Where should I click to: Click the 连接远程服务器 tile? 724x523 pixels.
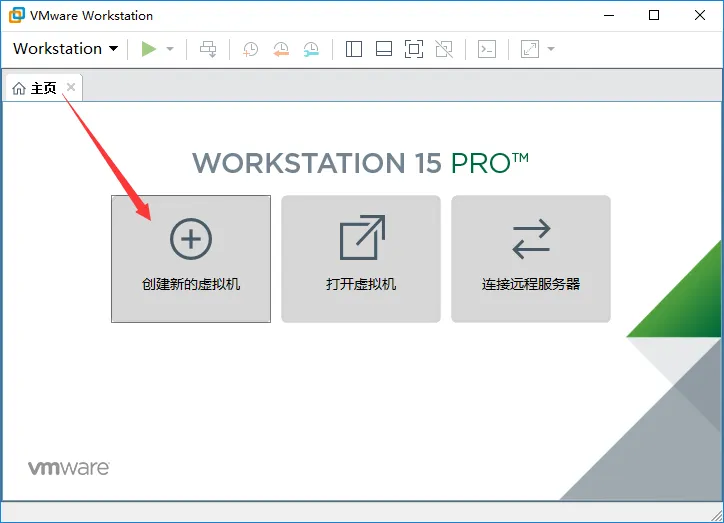[531, 259]
